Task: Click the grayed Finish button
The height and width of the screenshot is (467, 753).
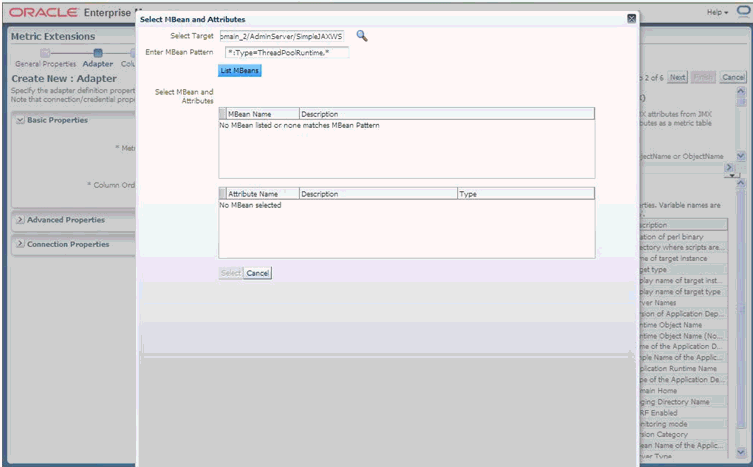Action: pos(704,77)
